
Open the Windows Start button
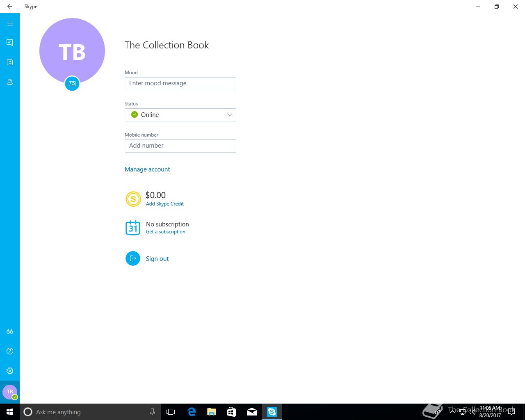[x=10, y=412]
